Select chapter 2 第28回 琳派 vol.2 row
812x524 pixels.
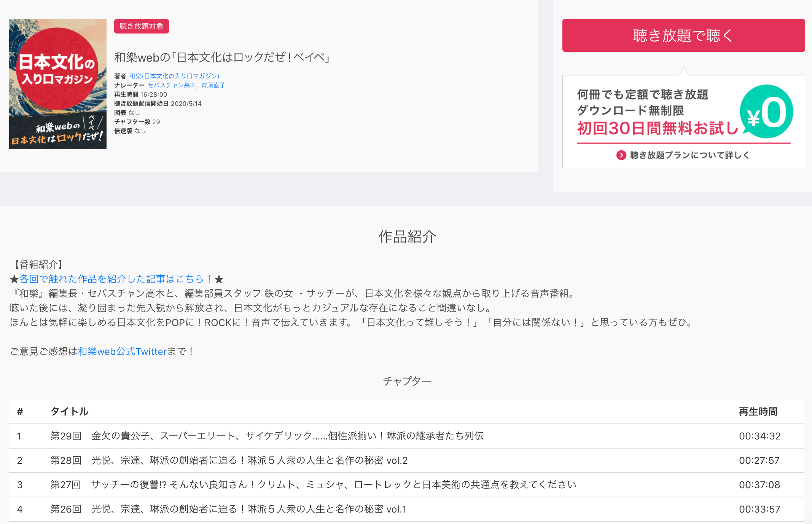click(228, 460)
